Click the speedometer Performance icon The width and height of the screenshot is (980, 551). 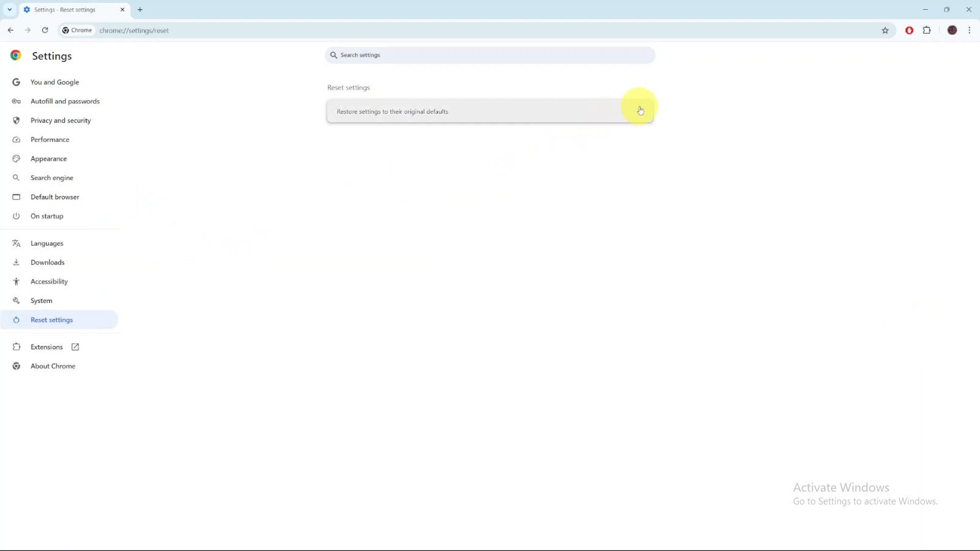[x=17, y=140]
